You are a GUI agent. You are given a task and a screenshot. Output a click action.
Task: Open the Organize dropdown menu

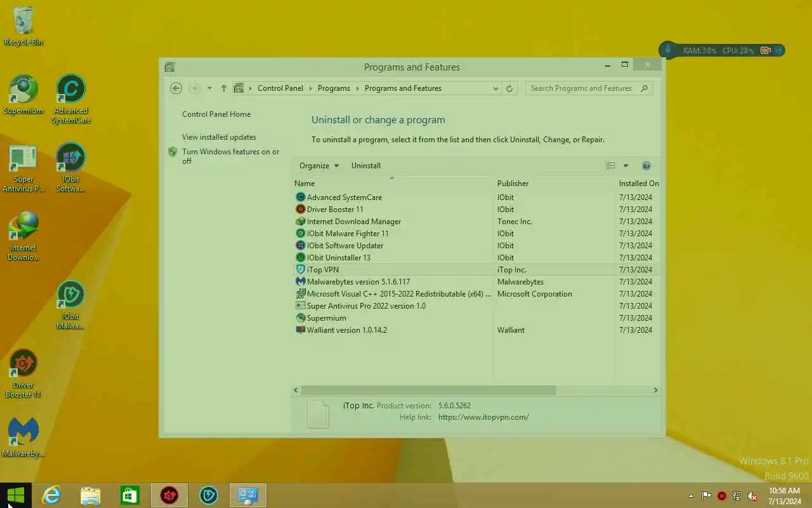[x=319, y=166]
